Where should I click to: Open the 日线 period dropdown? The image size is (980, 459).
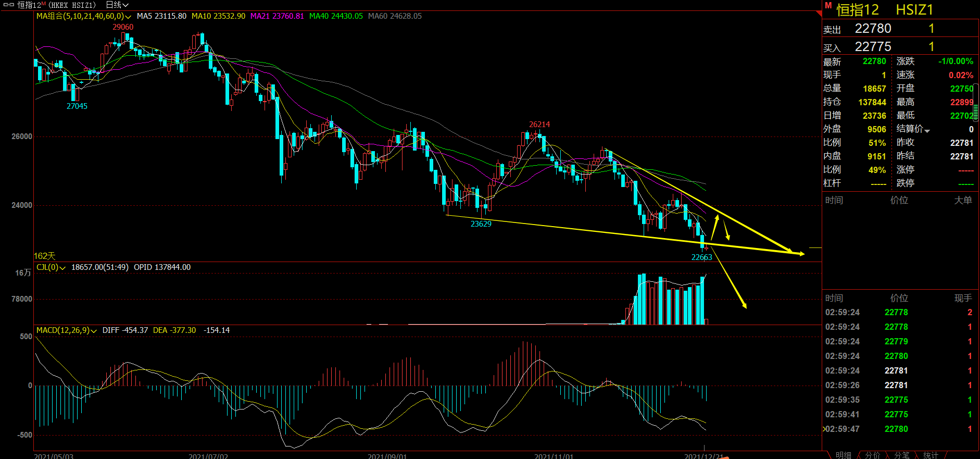click(117, 5)
